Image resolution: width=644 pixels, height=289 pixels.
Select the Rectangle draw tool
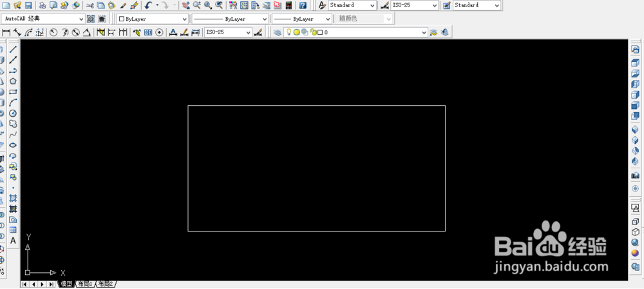click(13, 92)
